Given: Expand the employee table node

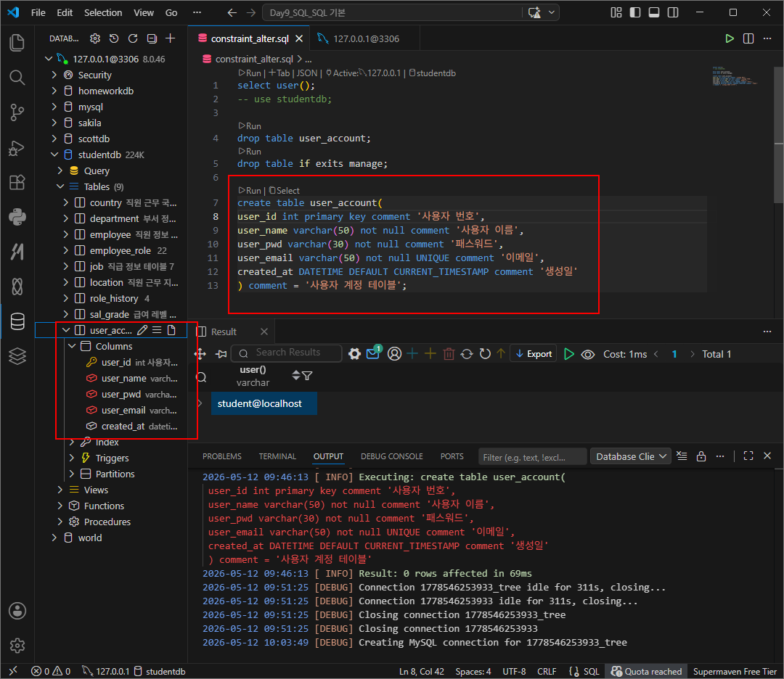Looking at the screenshot, I should tap(66, 235).
